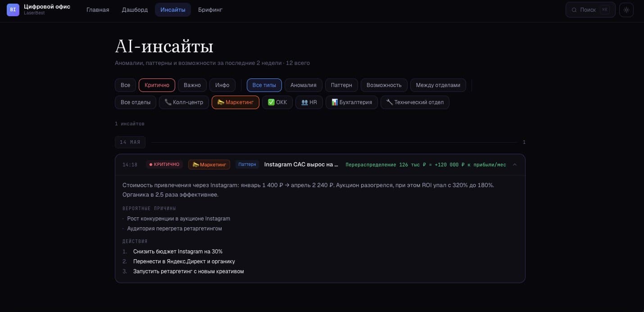Open the Главная tab
The width and height of the screenshot is (644, 312).
pyautogui.click(x=98, y=9)
